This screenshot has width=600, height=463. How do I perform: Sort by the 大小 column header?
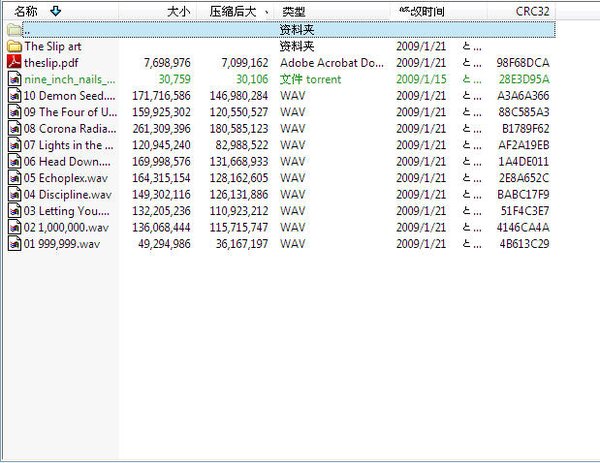[158, 11]
